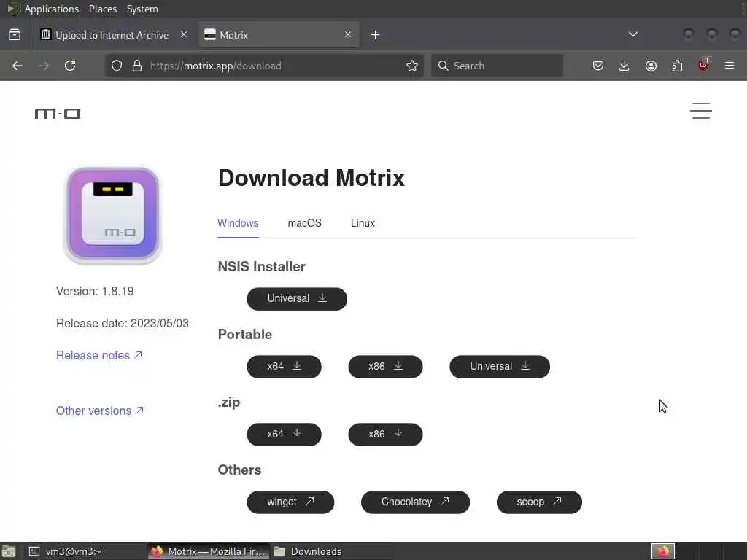Download Portable x64 build
This screenshot has height=560, width=747.
point(284,366)
